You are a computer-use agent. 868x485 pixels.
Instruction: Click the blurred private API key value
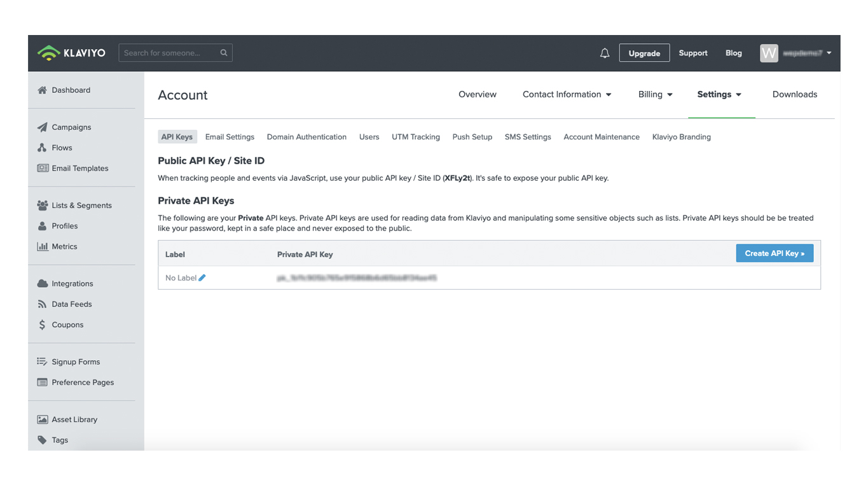point(357,278)
